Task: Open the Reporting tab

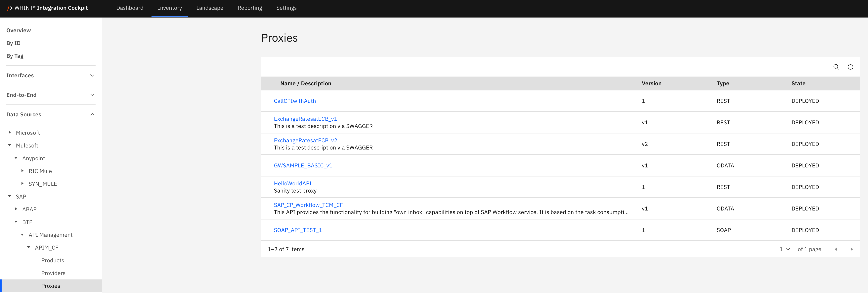Action: [249, 8]
